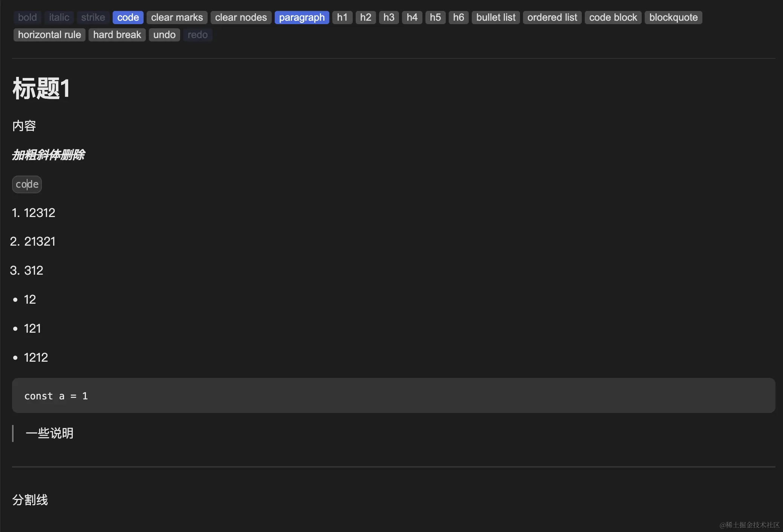Screen dimensions: 783x532
Task: Click the clear nodes button
Action: pyautogui.click(x=241, y=17)
